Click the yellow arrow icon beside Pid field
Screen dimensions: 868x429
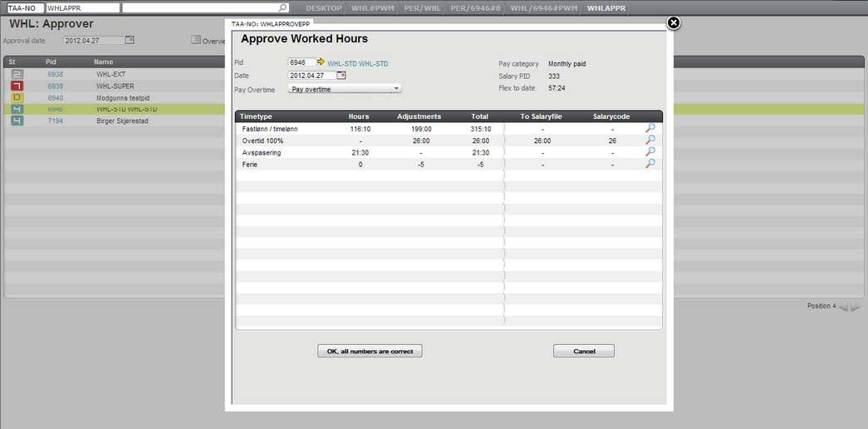pyautogui.click(x=321, y=62)
